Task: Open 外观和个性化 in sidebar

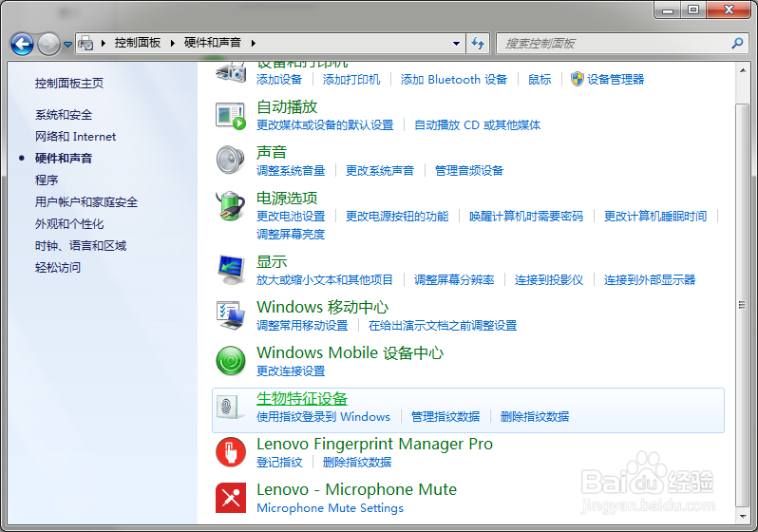Action: [69, 224]
